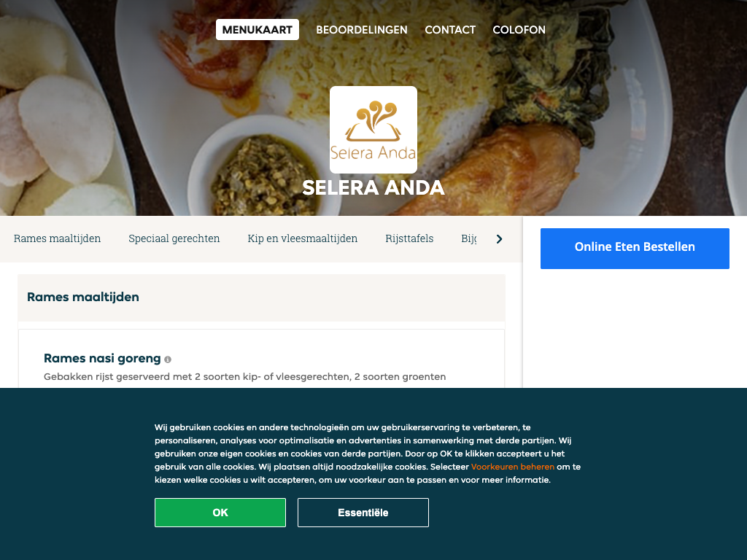Image resolution: width=747 pixels, height=560 pixels.
Task: Choose Essentiële cookies only
Action: 363,513
